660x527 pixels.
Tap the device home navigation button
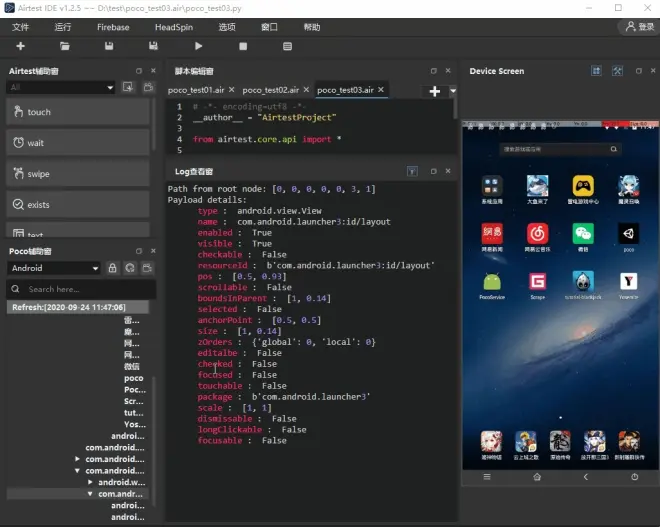click(x=537, y=477)
